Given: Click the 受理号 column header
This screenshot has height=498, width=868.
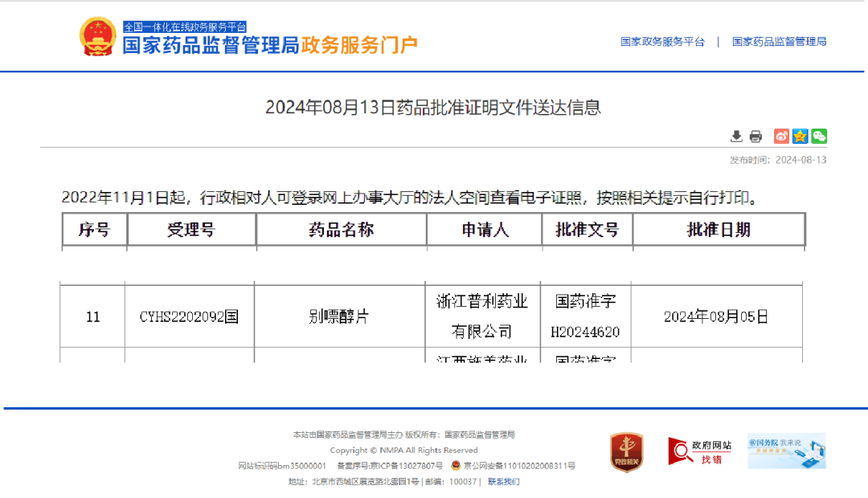Looking at the screenshot, I should coord(191,230).
